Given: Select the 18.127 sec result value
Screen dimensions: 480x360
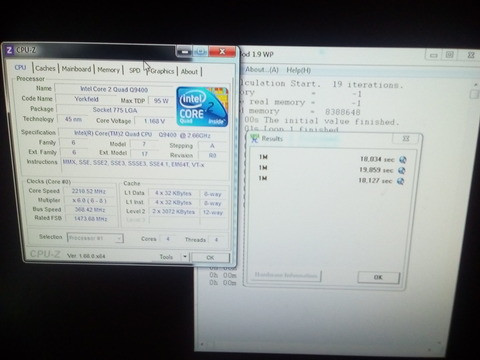Looking at the screenshot, I should (x=375, y=181).
